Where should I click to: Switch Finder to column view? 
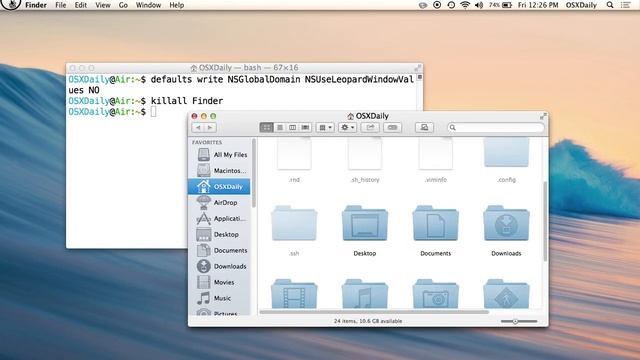tap(292, 128)
